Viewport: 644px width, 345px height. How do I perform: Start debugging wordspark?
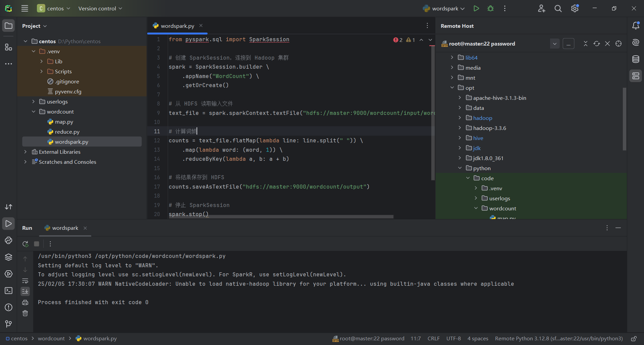point(491,8)
